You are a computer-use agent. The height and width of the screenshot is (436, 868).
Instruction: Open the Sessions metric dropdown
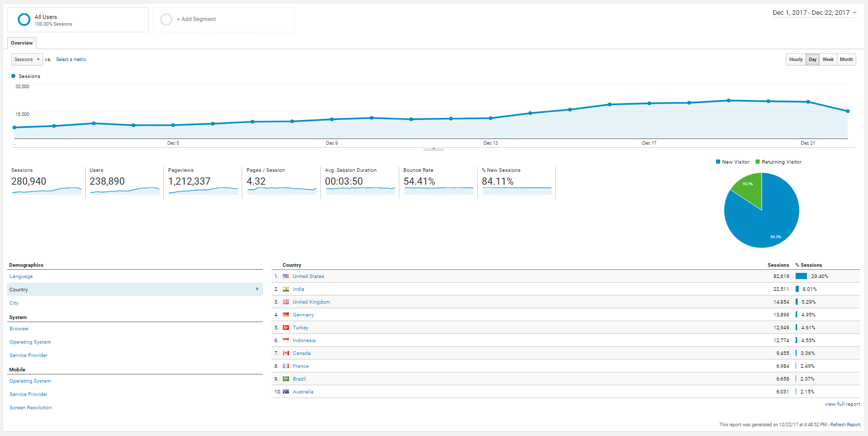click(x=27, y=60)
